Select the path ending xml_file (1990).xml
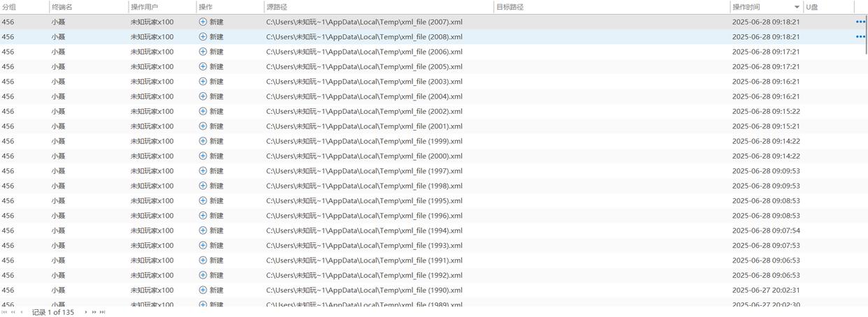Viewport: 868px width, 317px height. click(364, 290)
